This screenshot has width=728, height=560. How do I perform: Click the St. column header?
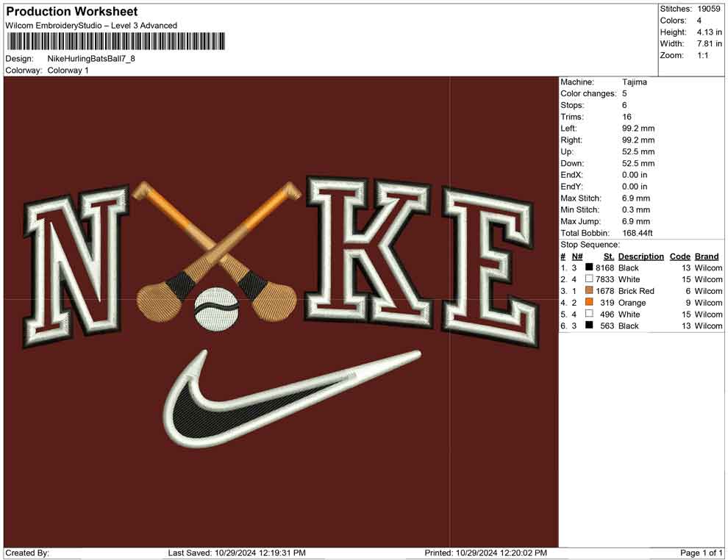(x=609, y=256)
